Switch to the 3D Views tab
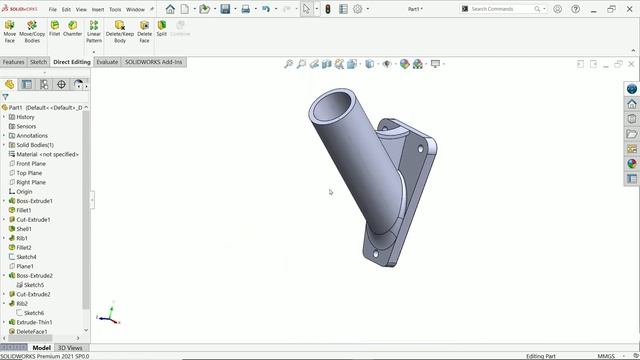640x360 pixels. (x=70, y=348)
